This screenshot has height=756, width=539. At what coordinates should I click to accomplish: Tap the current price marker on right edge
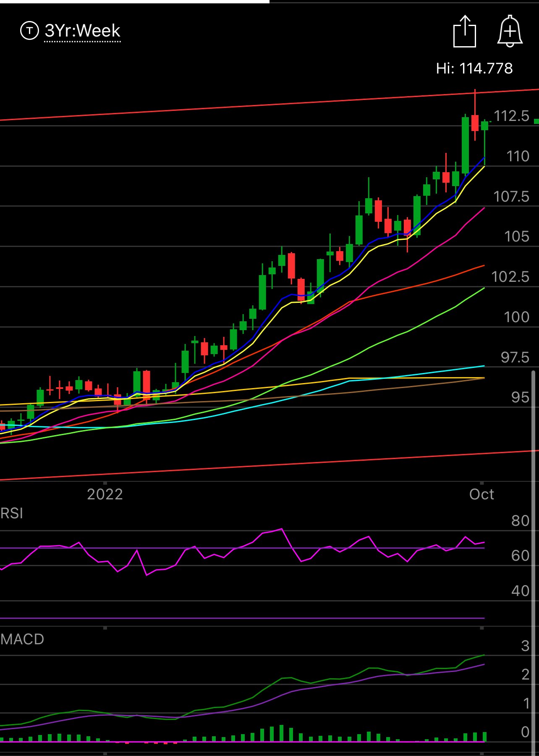tap(536, 121)
